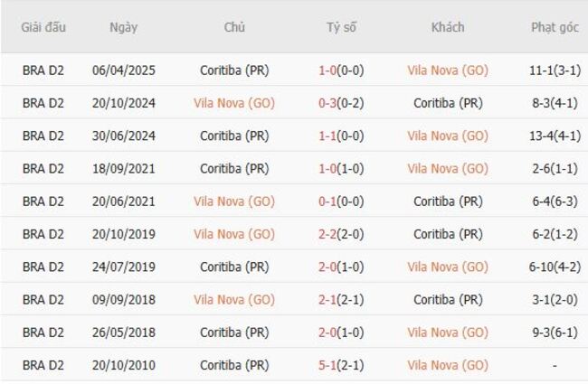The height and width of the screenshot is (384, 588).
Task: Click Vila Nova (GO) in the 06/04/2025 row
Action: [447, 70]
